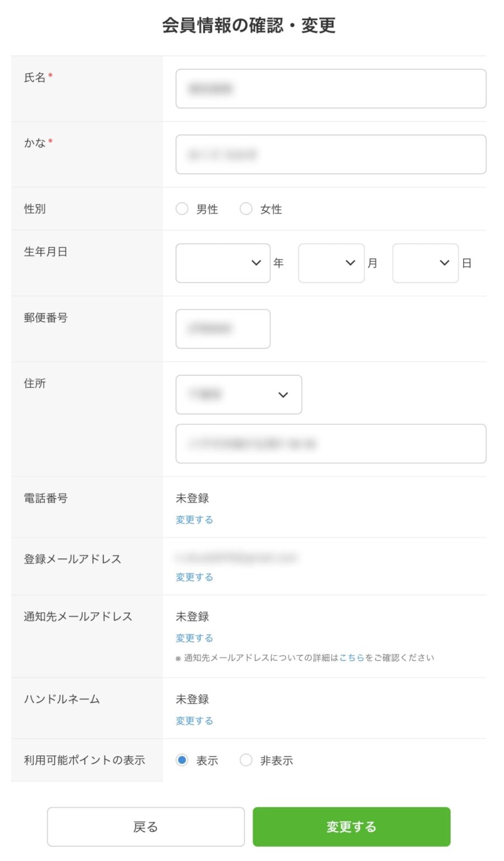
Task: Click 変更する link under 通知先メールアドレス
Action: [194, 638]
